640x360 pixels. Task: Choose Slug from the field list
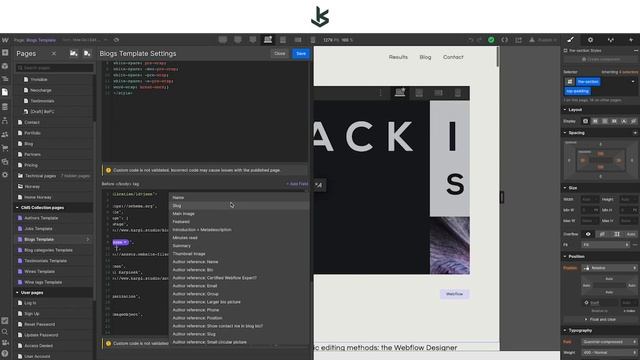tap(239, 206)
